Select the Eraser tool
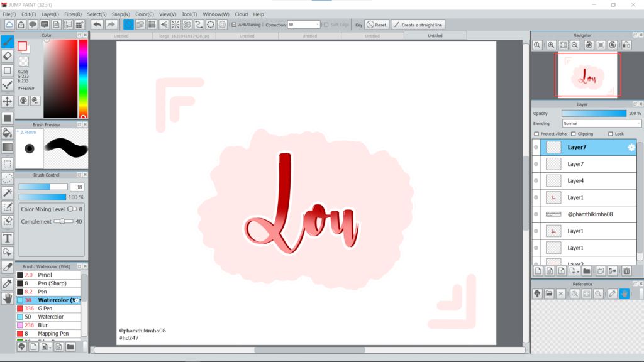The image size is (644, 362). click(8, 56)
